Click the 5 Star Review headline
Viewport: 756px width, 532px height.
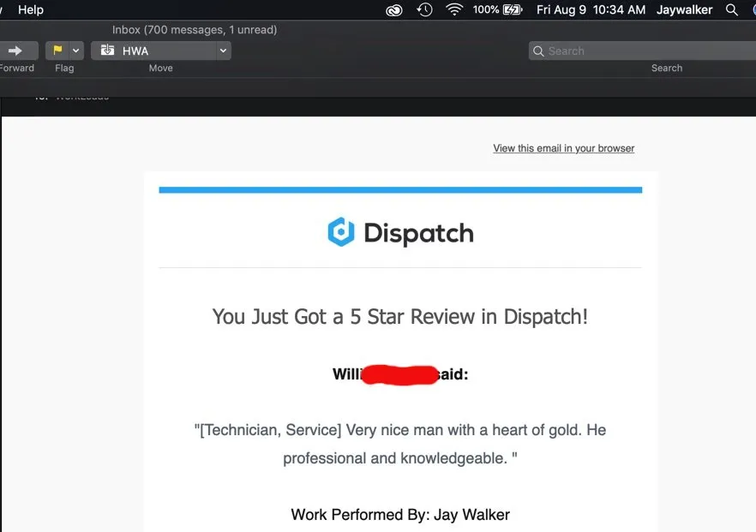[400, 316]
